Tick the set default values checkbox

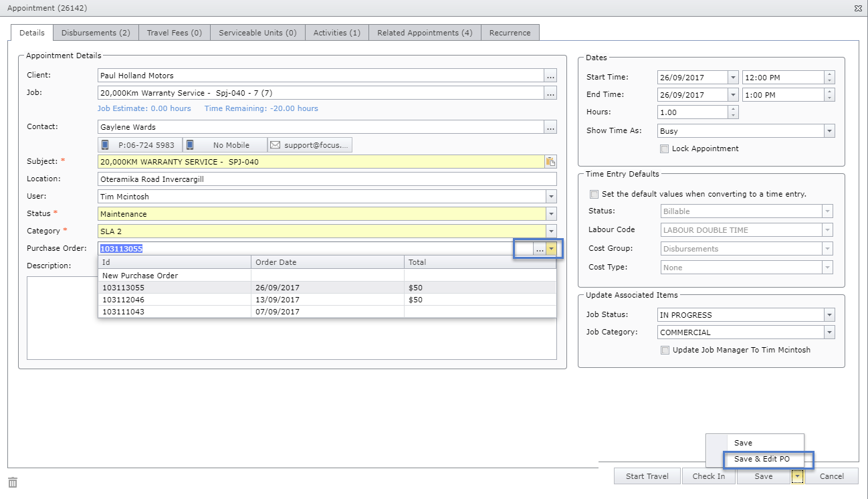[x=594, y=194]
